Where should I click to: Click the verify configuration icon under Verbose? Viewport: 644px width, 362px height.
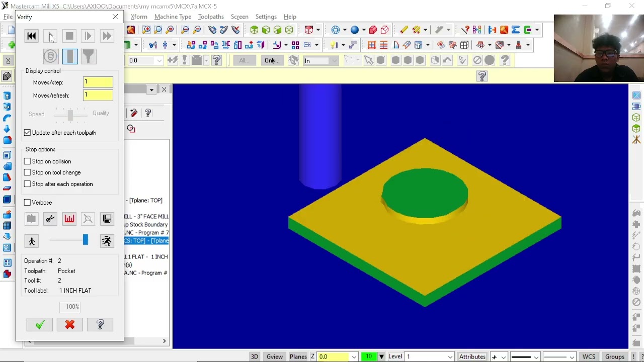[31, 219]
